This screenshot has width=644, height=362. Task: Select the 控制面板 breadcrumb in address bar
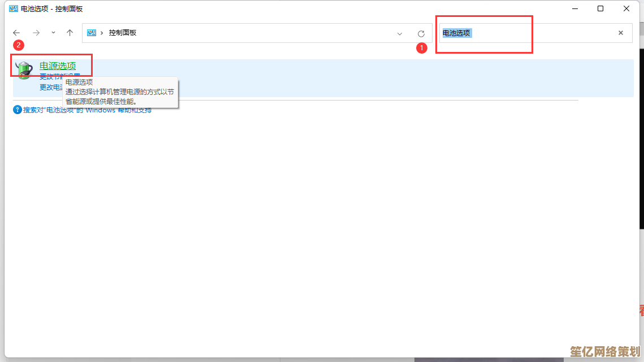pos(123,33)
